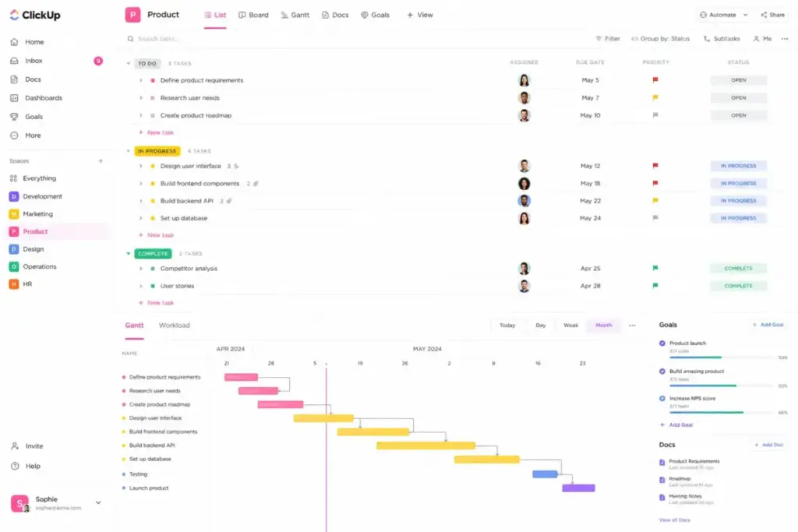Viewport: 798px width, 532px height.
Task: Open the Filter option
Action: pyautogui.click(x=608, y=39)
